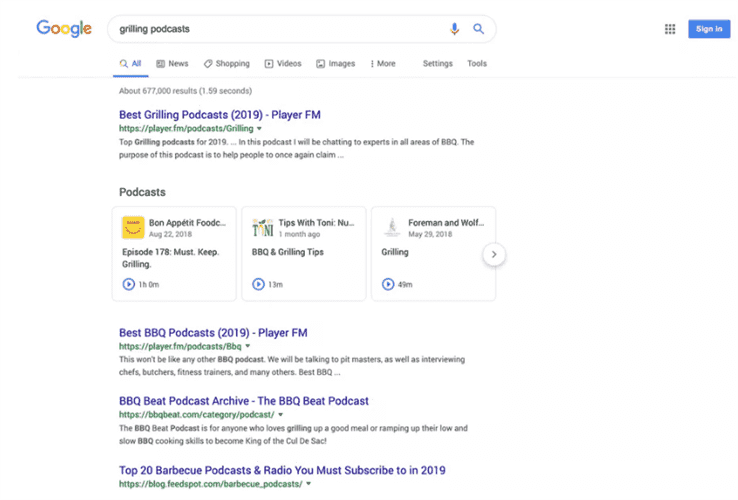Open BBQ Beat Podcast Archive result

[x=244, y=401]
